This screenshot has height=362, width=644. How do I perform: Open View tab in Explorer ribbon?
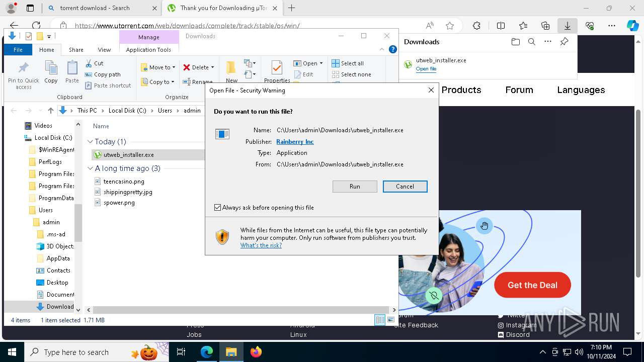(x=104, y=50)
